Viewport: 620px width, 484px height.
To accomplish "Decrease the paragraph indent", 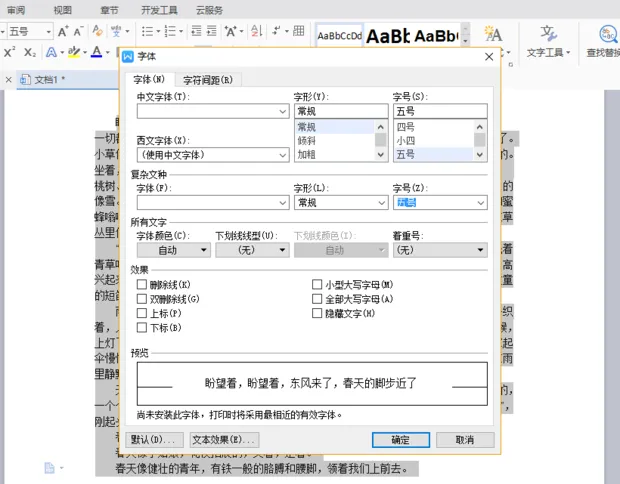I will [x=196, y=31].
